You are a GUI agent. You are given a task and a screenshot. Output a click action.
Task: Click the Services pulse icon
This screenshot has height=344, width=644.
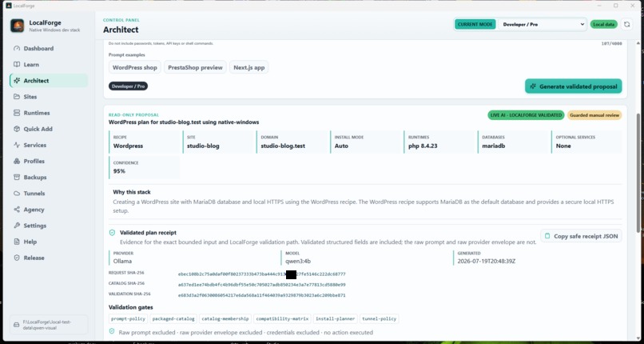[17, 145]
